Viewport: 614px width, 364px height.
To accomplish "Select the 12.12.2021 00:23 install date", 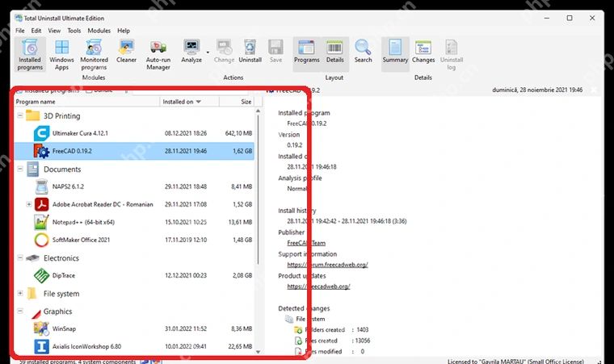I will pyautogui.click(x=186, y=275).
